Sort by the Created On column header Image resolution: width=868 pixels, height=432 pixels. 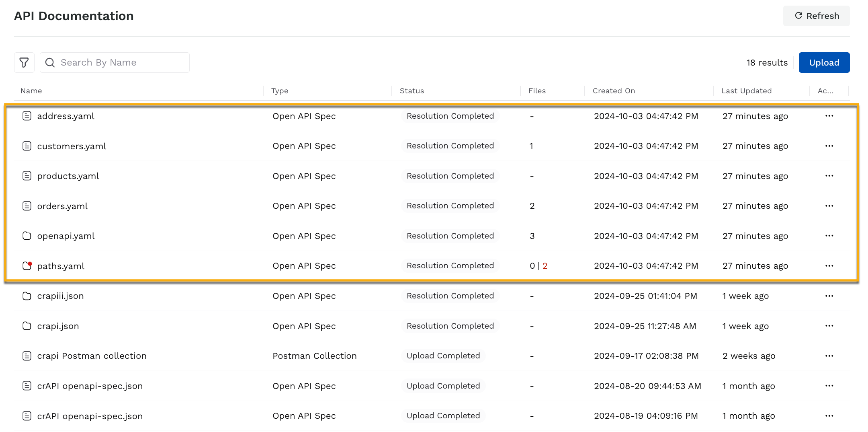click(614, 91)
